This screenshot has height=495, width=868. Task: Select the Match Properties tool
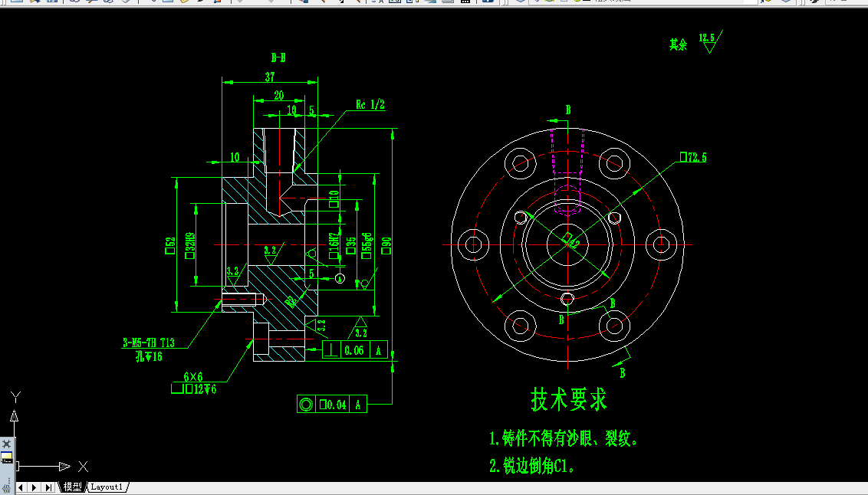[199, 4]
